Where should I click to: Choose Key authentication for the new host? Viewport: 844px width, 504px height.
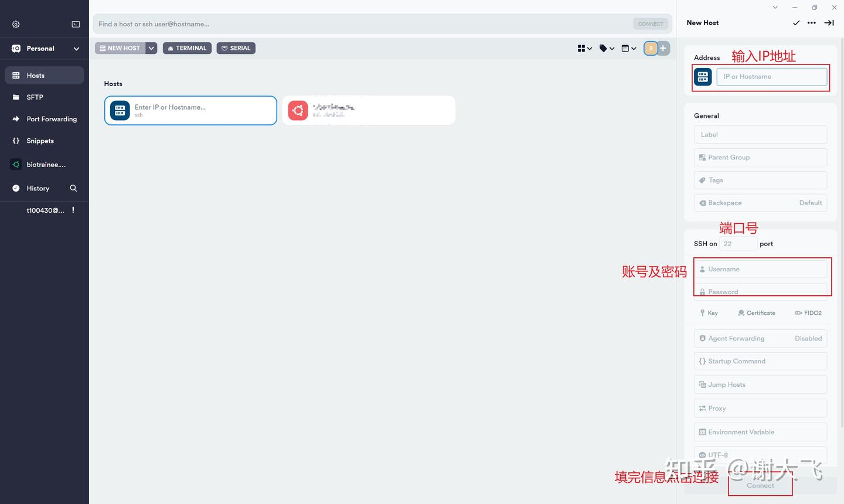(709, 312)
